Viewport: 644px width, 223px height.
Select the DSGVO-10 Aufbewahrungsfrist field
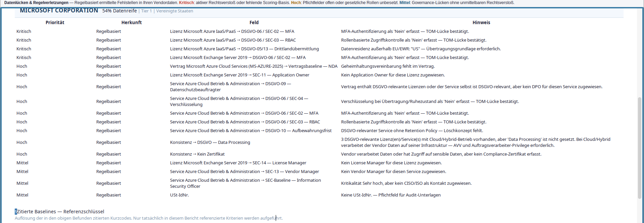coord(251,130)
